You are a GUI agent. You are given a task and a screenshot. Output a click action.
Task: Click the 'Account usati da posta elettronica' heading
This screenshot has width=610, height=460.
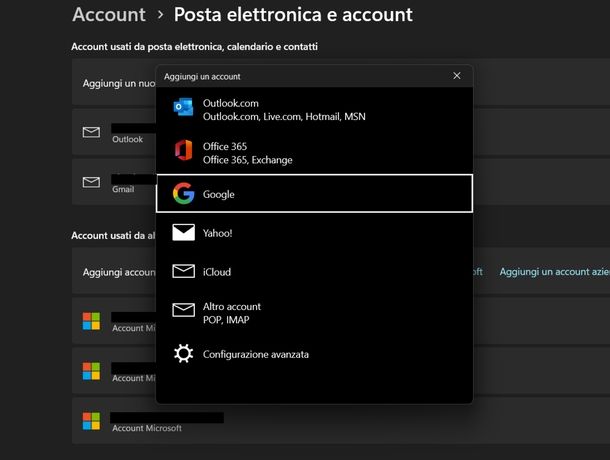pyautogui.click(x=194, y=47)
